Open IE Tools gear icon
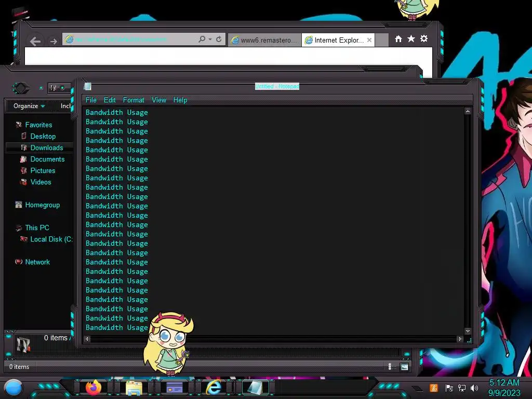Screen dimensions: 532x399 pyautogui.click(x=424, y=38)
